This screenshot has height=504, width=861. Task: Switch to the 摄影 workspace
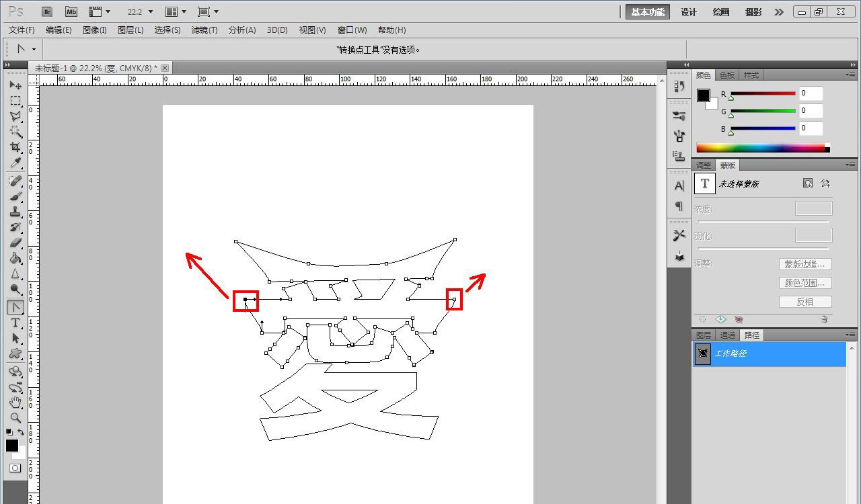pos(753,12)
